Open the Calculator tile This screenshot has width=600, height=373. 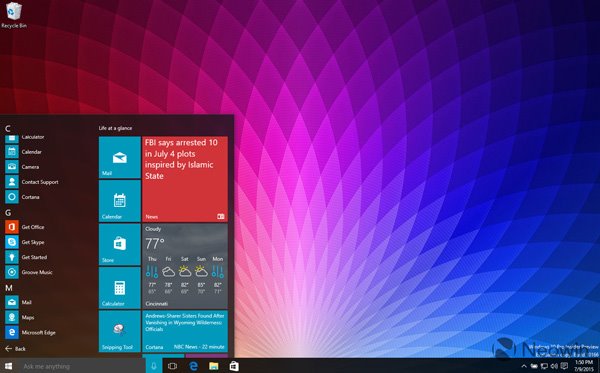point(120,288)
